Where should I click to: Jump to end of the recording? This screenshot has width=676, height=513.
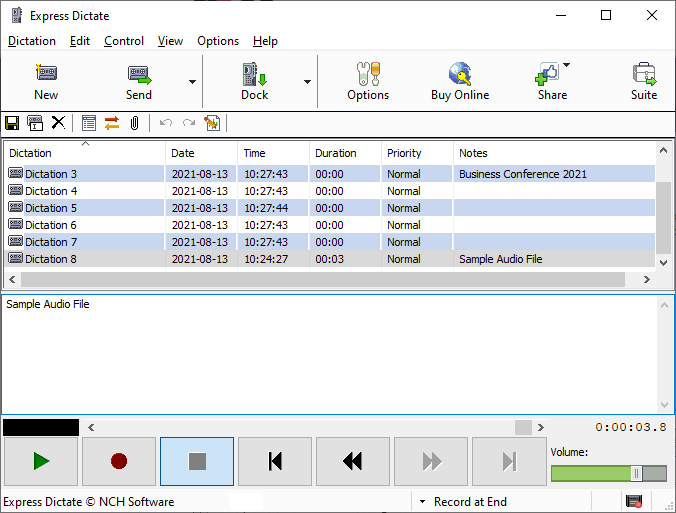(x=509, y=461)
